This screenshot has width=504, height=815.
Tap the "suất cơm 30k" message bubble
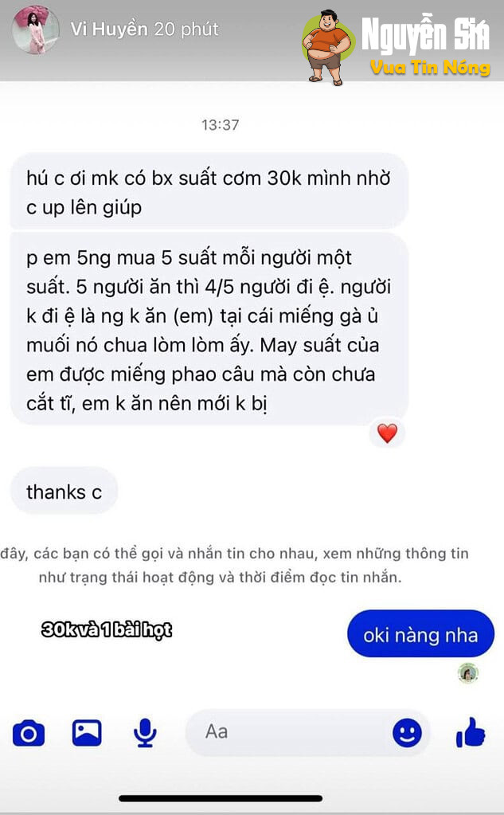[x=209, y=192]
